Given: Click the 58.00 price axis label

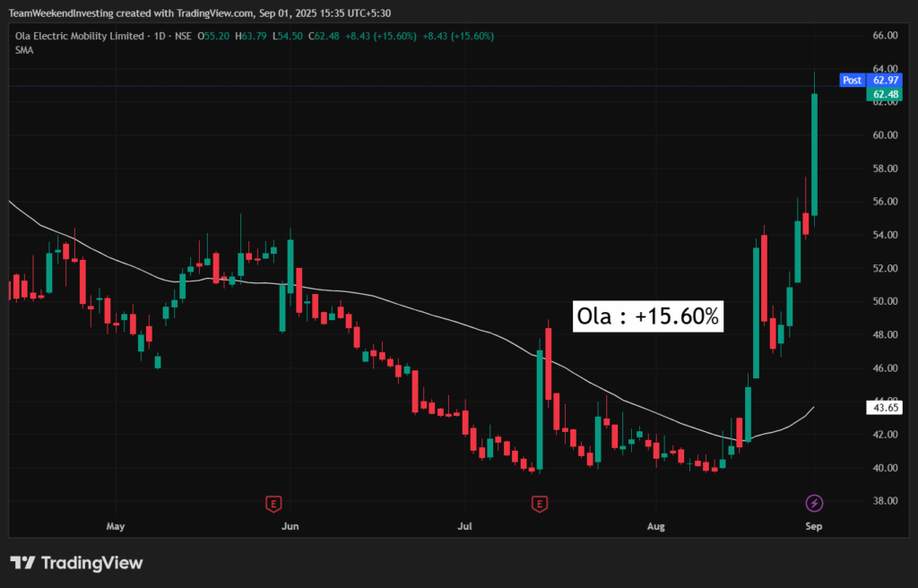Looking at the screenshot, I should pyautogui.click(x=885, y=169).
